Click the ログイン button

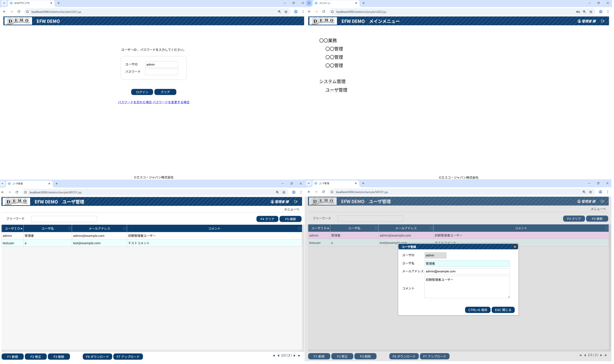[142, 92]
